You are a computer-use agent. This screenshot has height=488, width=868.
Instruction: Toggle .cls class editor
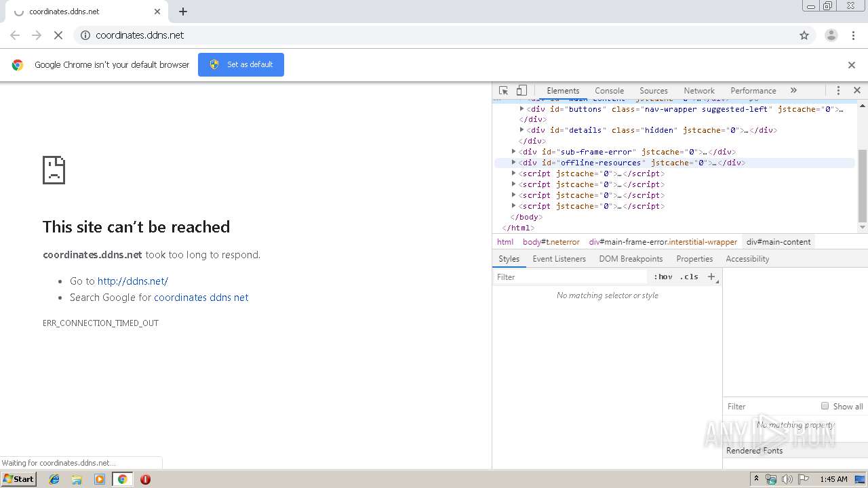[x=689, y=277]
